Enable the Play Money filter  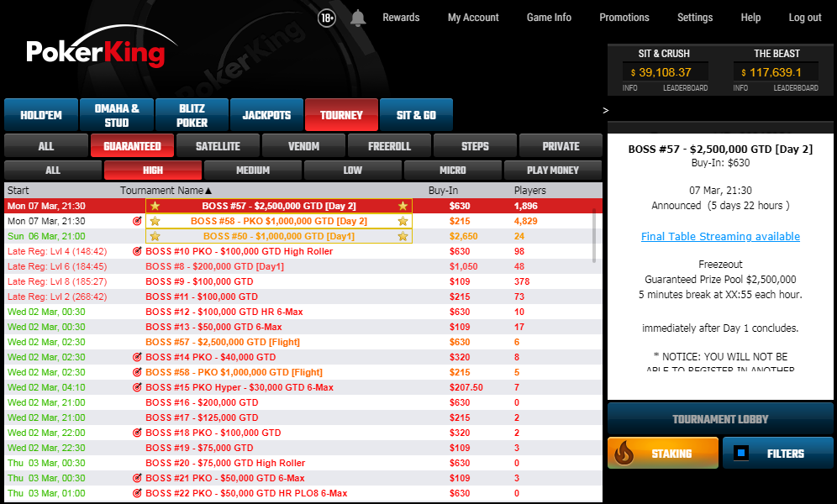click(552, 171)
